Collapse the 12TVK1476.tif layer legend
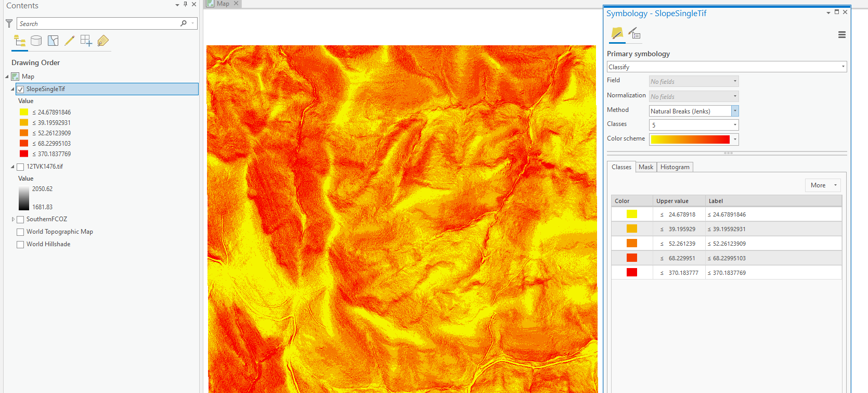This screenshot has height=393, width=868. (13, 167)
